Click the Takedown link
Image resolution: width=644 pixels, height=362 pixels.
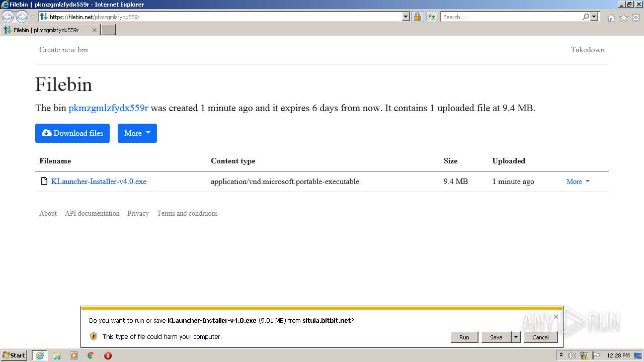(588, 50)
